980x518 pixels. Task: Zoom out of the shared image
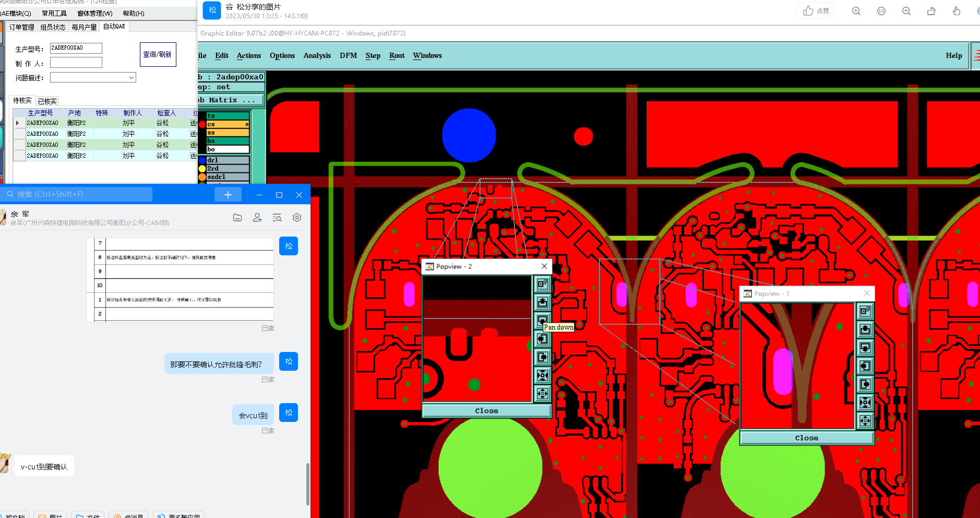click(x=906, y=11)
